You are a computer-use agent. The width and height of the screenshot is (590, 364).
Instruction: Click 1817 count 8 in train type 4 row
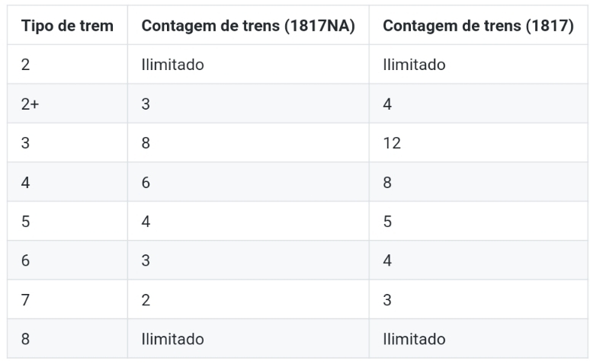387,183
